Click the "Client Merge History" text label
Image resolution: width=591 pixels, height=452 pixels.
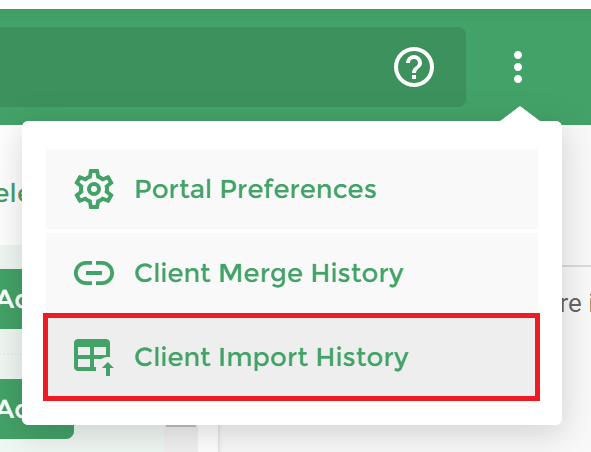pos(269,274)
